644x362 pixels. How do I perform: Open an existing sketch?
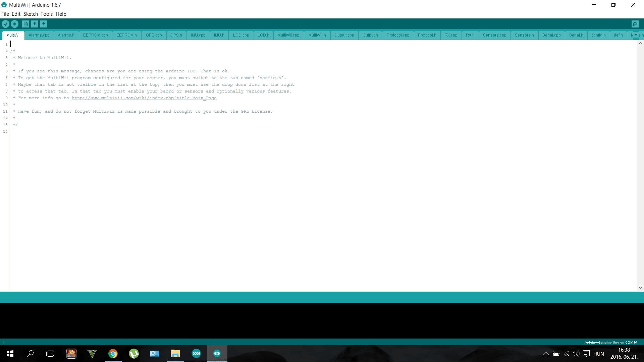(35, 24)
